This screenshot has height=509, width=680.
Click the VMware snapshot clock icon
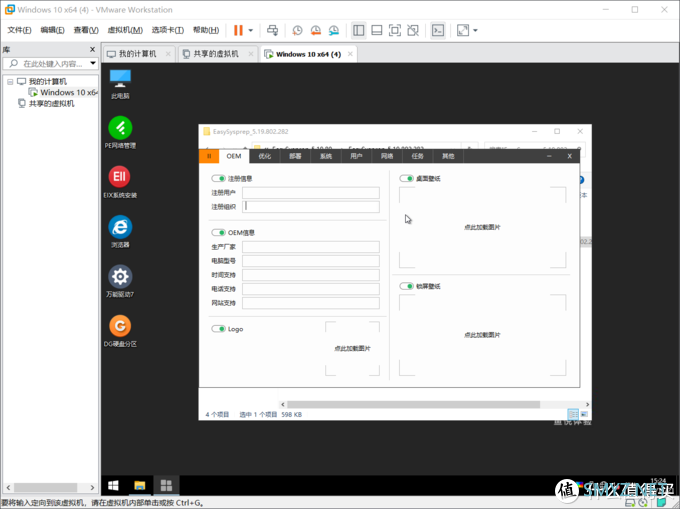point(297,30)
